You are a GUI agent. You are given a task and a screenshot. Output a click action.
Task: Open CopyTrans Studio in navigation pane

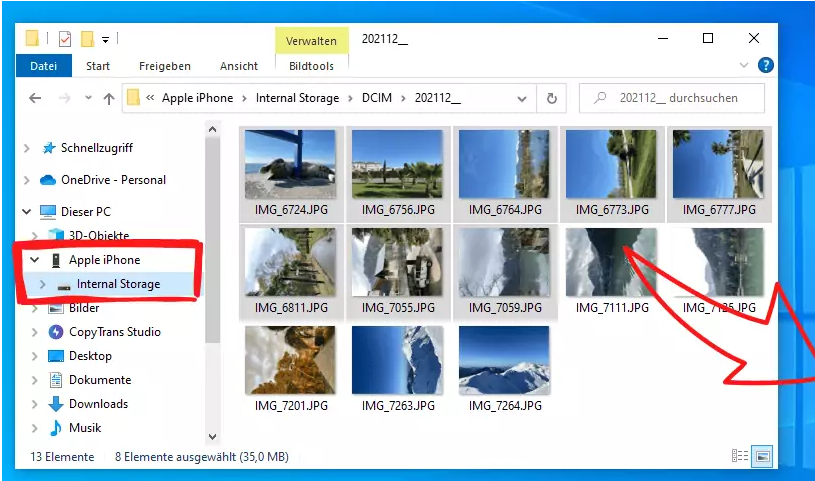(x=114, y=332)
